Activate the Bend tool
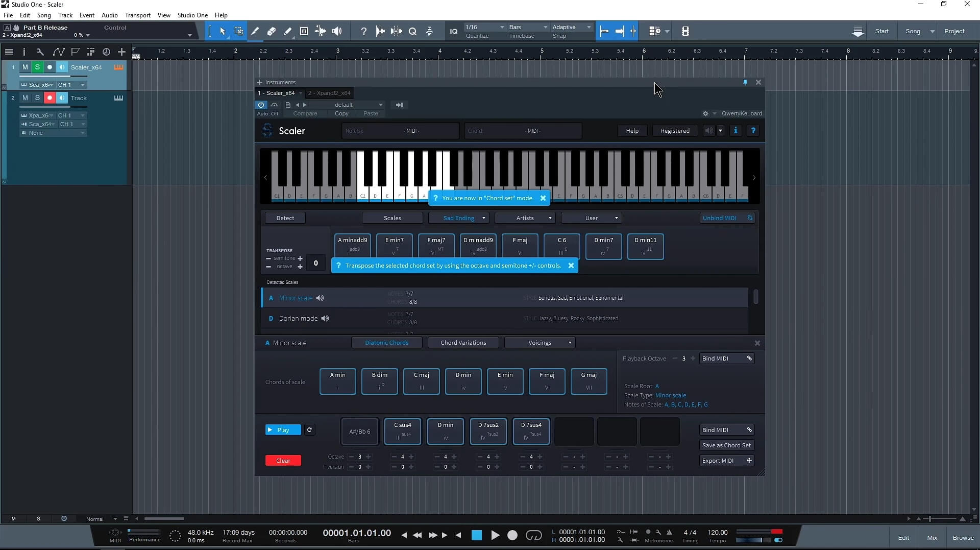 pos(320,31)
